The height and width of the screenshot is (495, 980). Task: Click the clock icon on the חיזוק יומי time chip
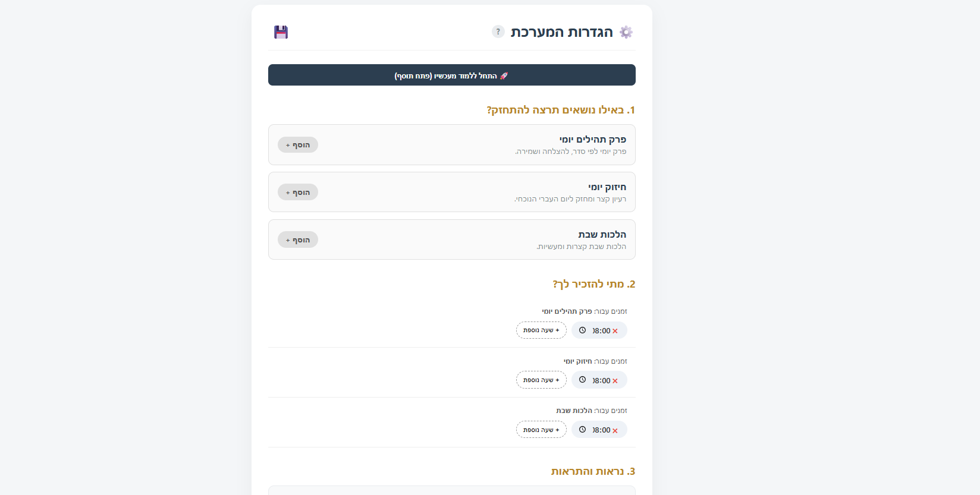point(582,380)
